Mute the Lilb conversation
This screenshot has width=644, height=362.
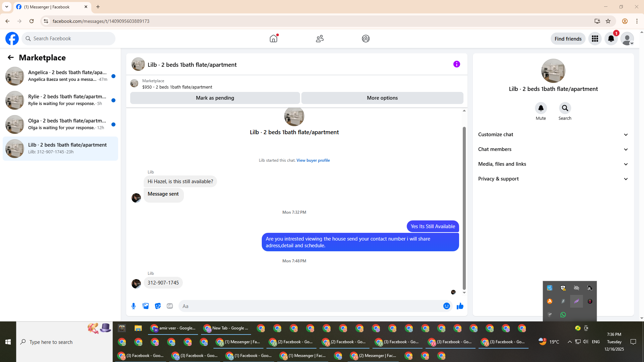pos(541,108)
